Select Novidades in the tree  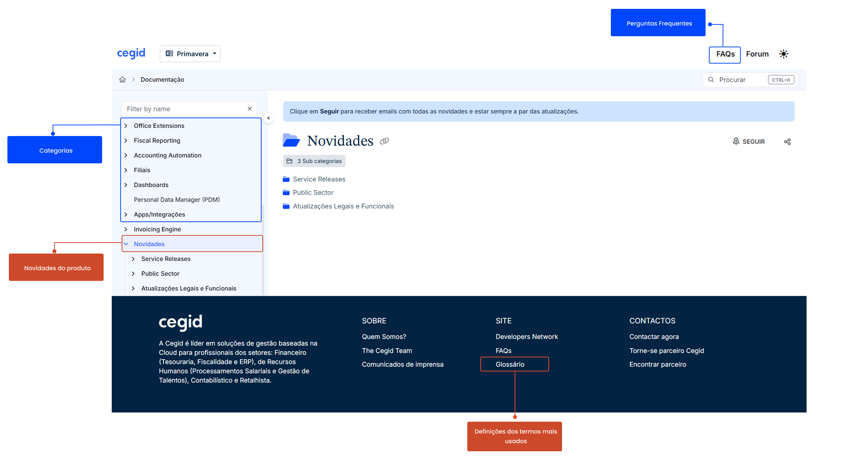[149, 244]
